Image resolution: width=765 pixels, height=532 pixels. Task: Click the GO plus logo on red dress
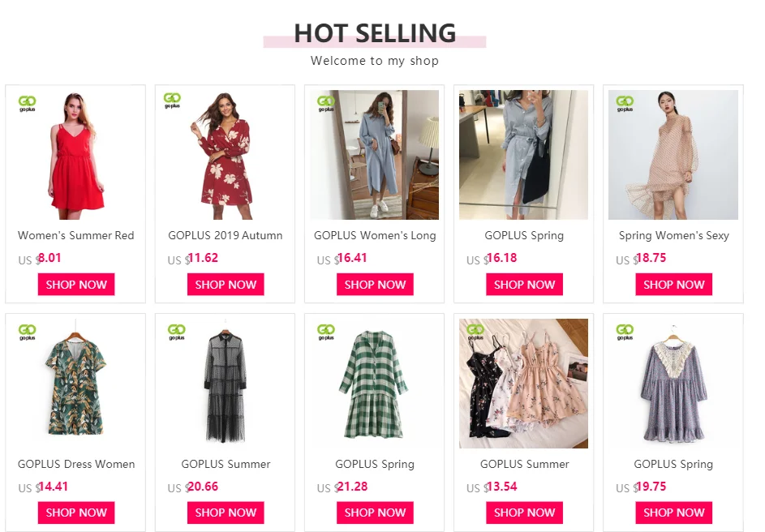tap(28, 103)
